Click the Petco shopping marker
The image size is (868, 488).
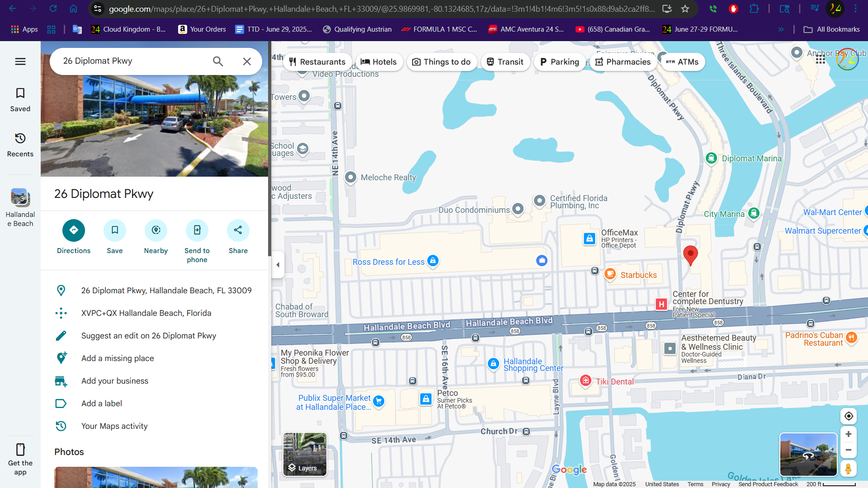point(426,399)
